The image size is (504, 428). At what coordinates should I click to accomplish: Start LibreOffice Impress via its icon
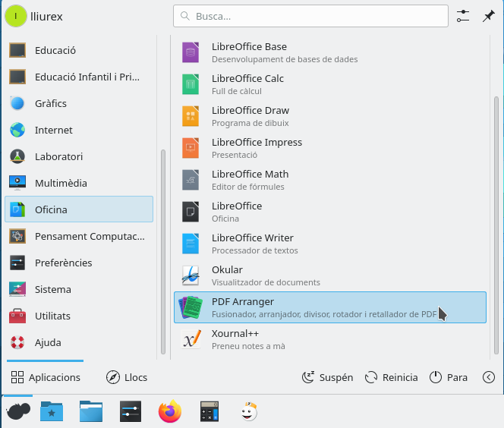[191, 148]
